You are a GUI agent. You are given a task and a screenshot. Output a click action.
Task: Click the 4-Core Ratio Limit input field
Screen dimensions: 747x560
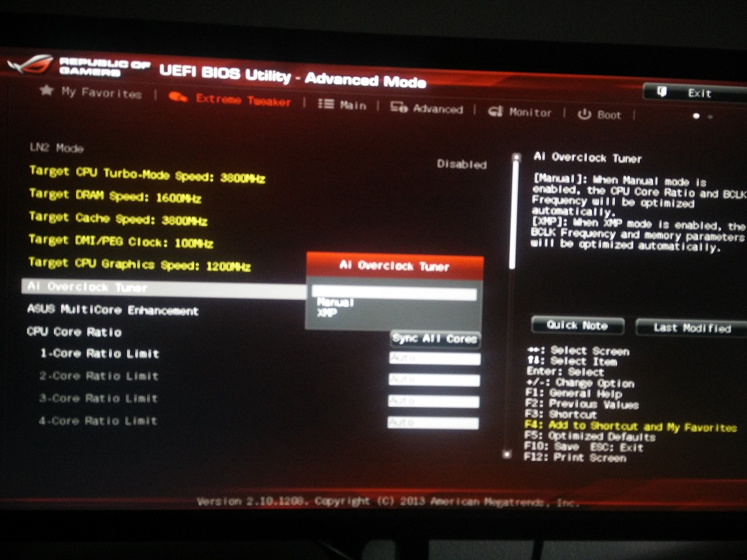click(x=433, y=423)
